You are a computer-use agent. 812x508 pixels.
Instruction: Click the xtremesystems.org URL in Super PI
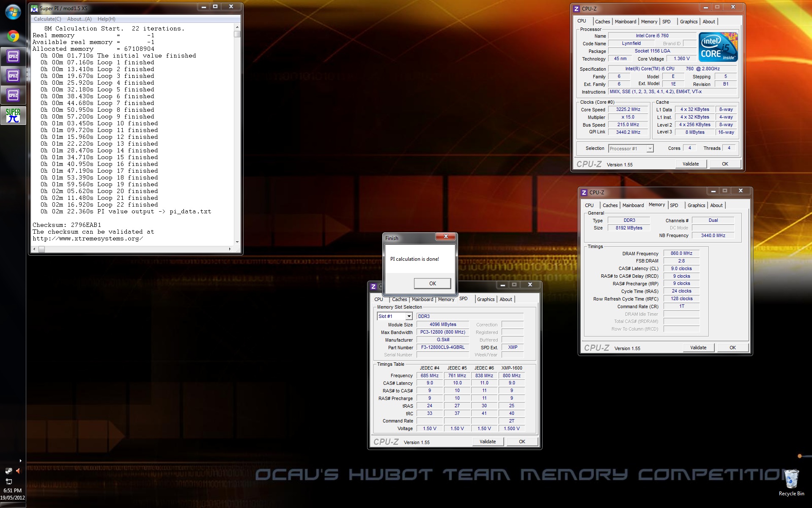[88, 238]
